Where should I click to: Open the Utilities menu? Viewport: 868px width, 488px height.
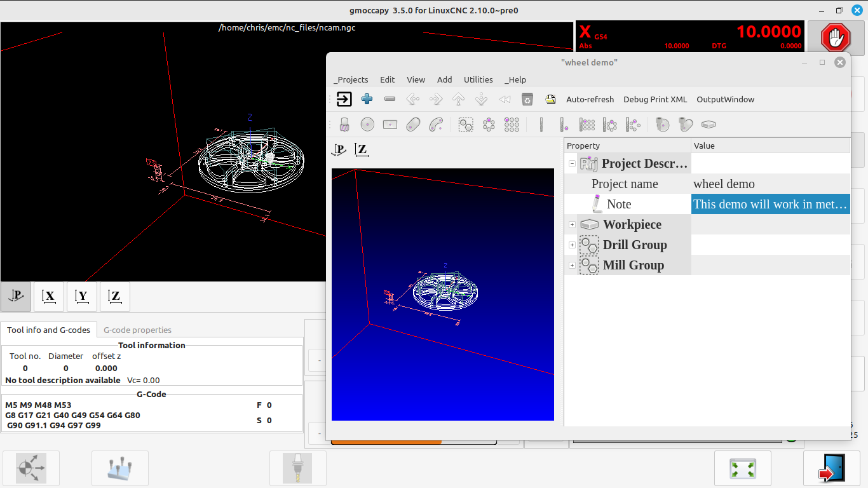(x=478, y=79)
